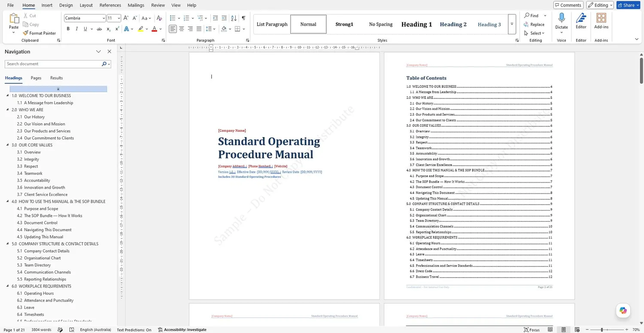Open the Editing mode dropdown

click(600, 5)
